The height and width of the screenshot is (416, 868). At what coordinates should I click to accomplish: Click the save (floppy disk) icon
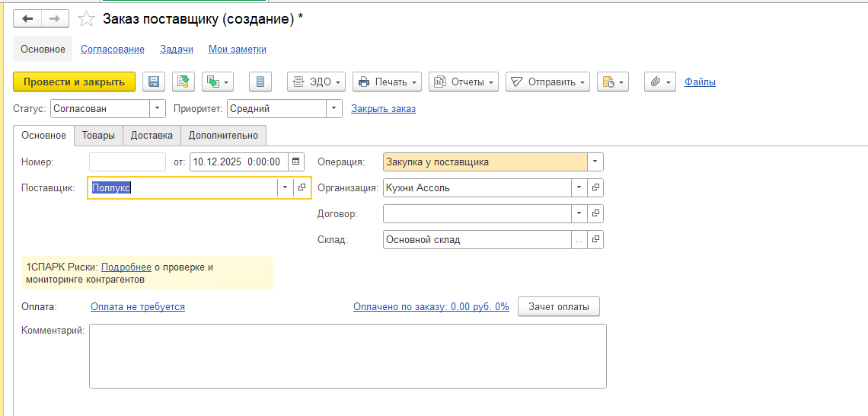pyautogui.click(x=155, y=82)
